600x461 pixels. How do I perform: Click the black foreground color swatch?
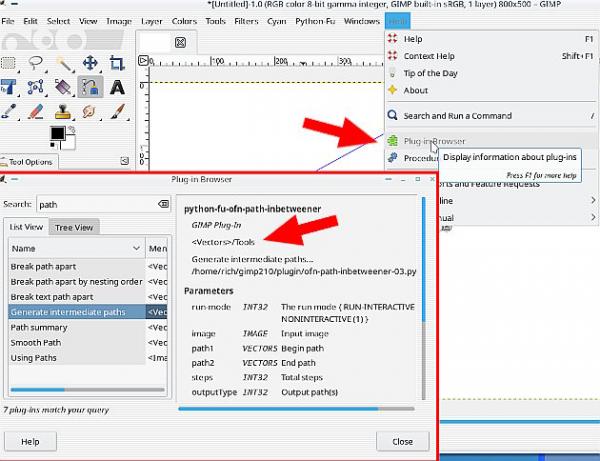point(57,134)
